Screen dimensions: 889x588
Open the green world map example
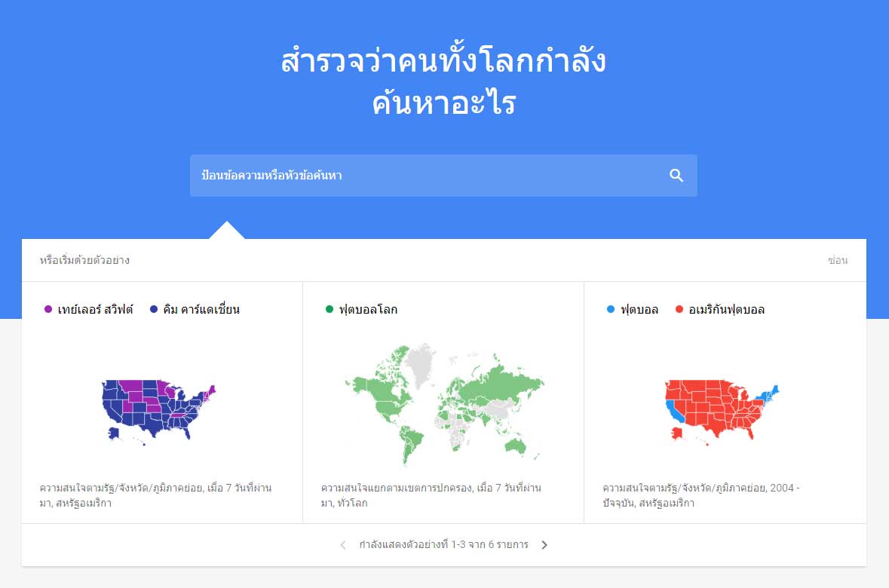(x=443, y=404)
